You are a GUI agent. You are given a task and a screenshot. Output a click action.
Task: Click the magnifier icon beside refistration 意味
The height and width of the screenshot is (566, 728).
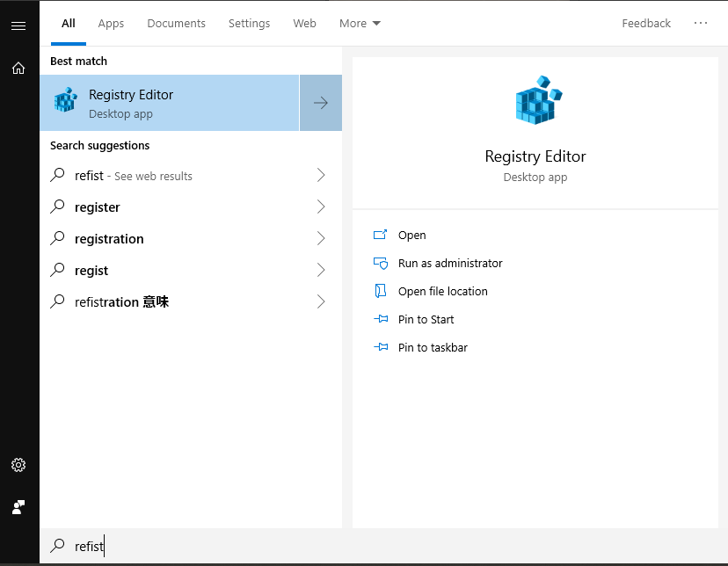(57, 301)
